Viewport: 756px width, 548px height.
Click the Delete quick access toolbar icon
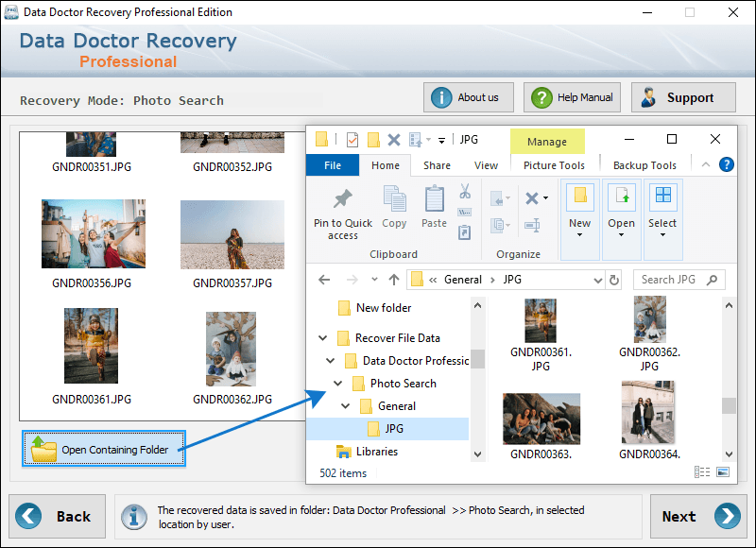[x=394, y=140]
